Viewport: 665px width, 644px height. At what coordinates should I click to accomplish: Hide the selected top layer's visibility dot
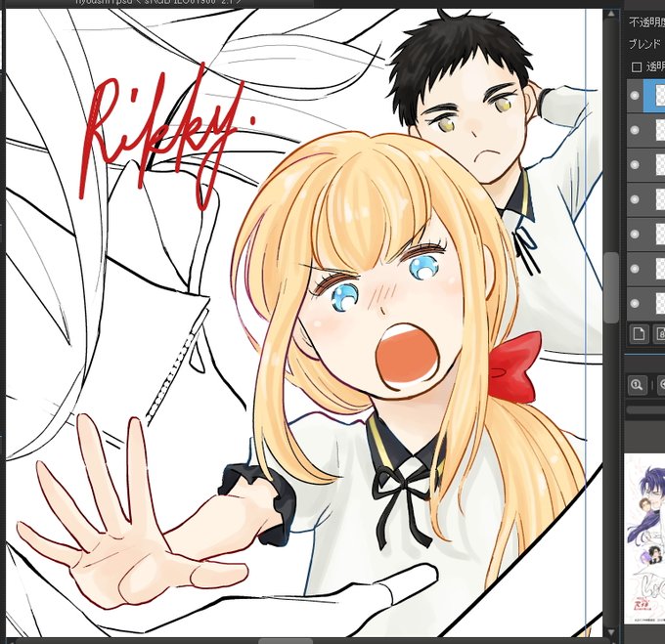pos(635,96)
